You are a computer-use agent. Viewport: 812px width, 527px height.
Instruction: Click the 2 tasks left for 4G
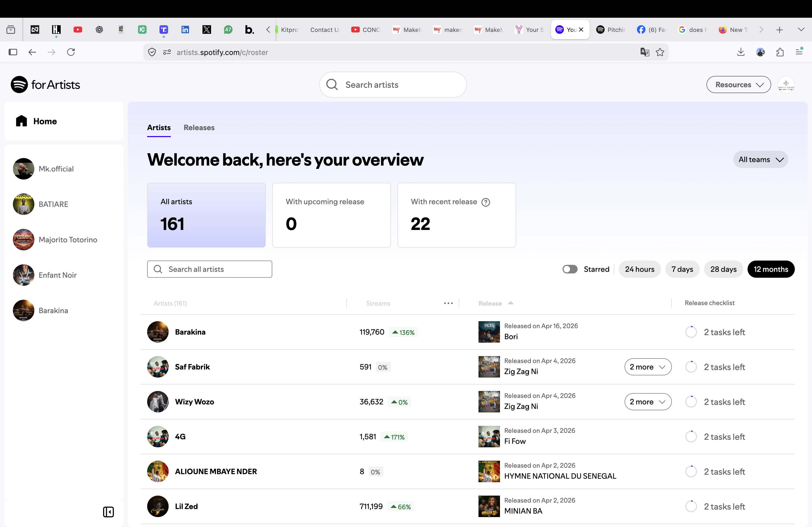pos(724,437)
